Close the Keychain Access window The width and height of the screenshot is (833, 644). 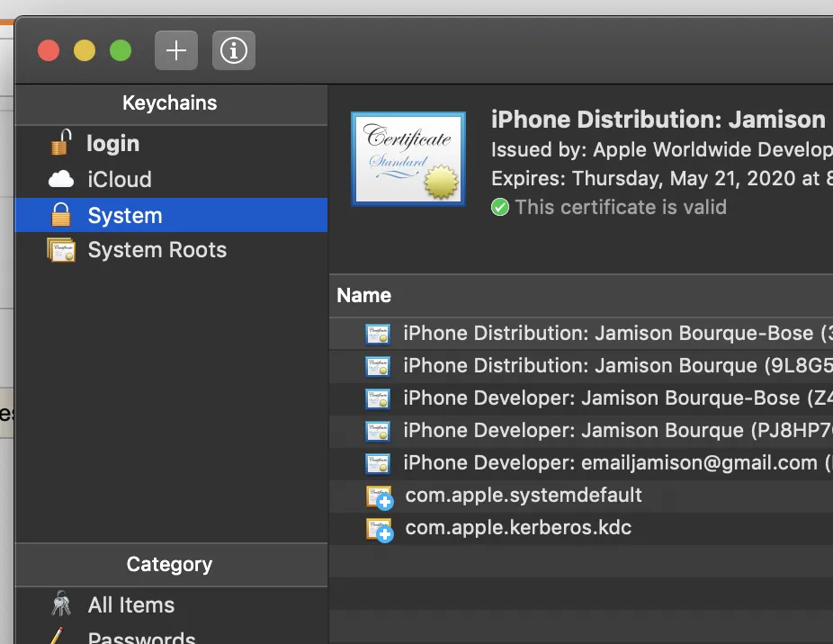pos(49,50)
